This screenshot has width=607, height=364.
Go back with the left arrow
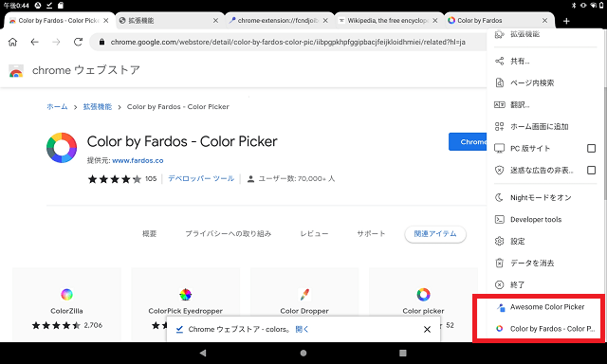[35, 42]
